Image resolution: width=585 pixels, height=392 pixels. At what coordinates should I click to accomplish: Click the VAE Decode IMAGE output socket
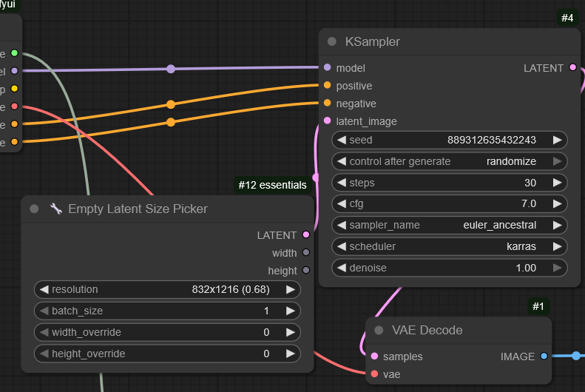pos(544,356)
